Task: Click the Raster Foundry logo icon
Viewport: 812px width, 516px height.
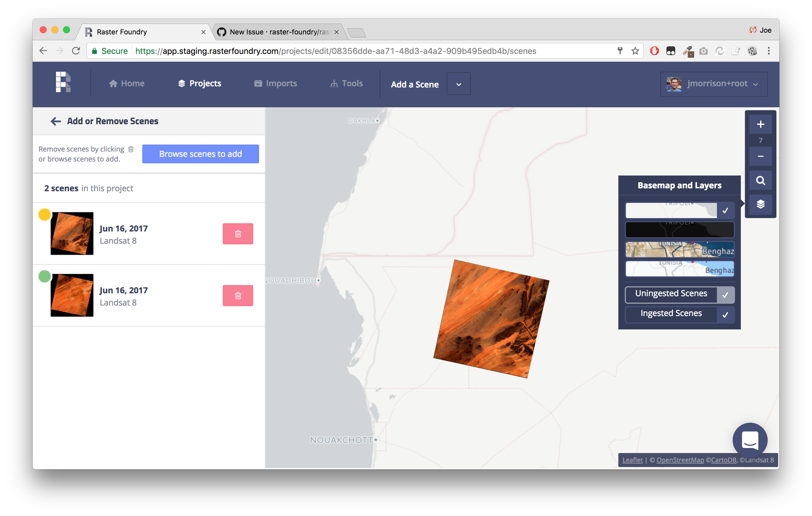Action: (63, 82)
